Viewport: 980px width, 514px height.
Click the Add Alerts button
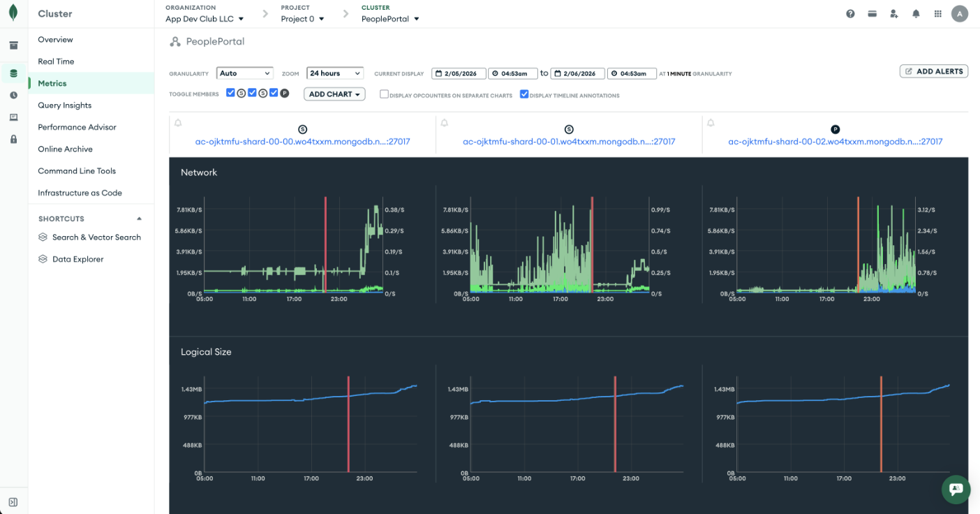(933, 71)
